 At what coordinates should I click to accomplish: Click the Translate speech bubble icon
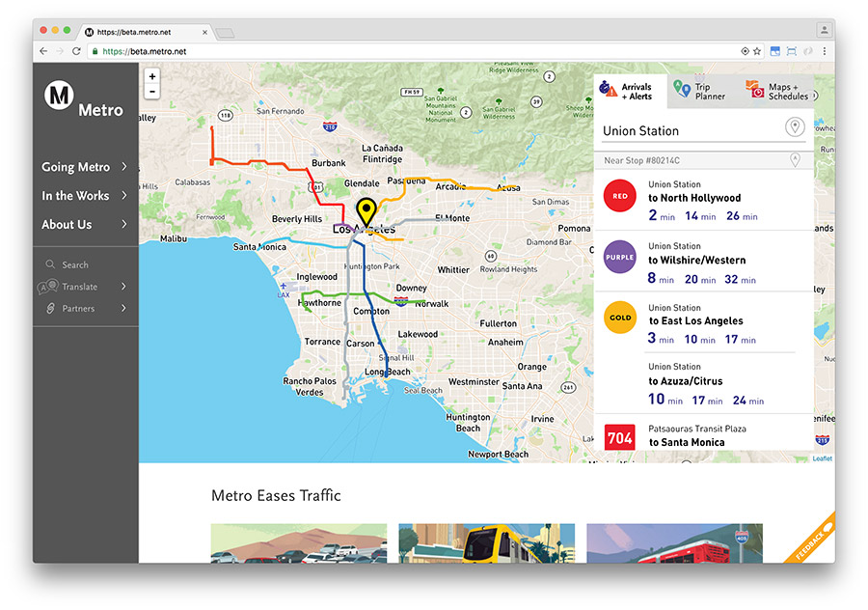pos(48,286)
